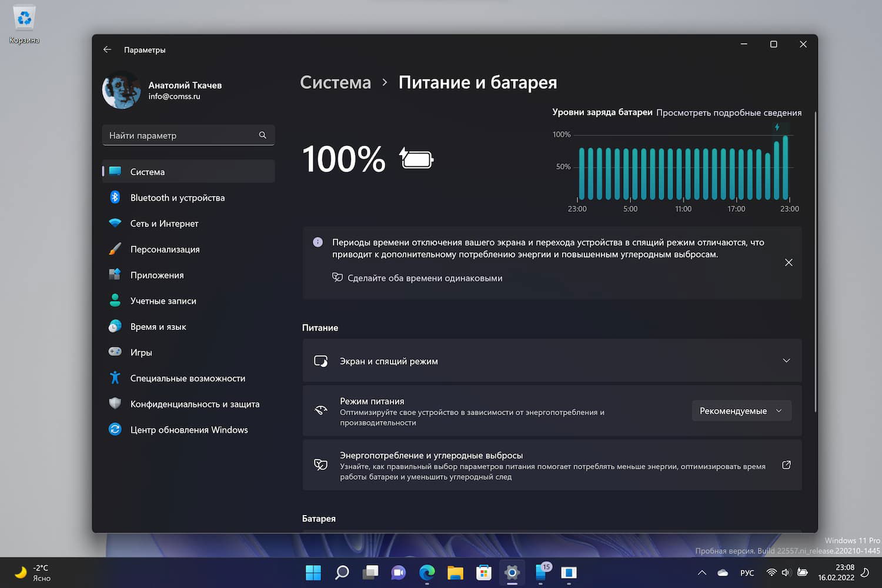Open Просмотреть подробные сведения battery details

click(x=729, y=112)
